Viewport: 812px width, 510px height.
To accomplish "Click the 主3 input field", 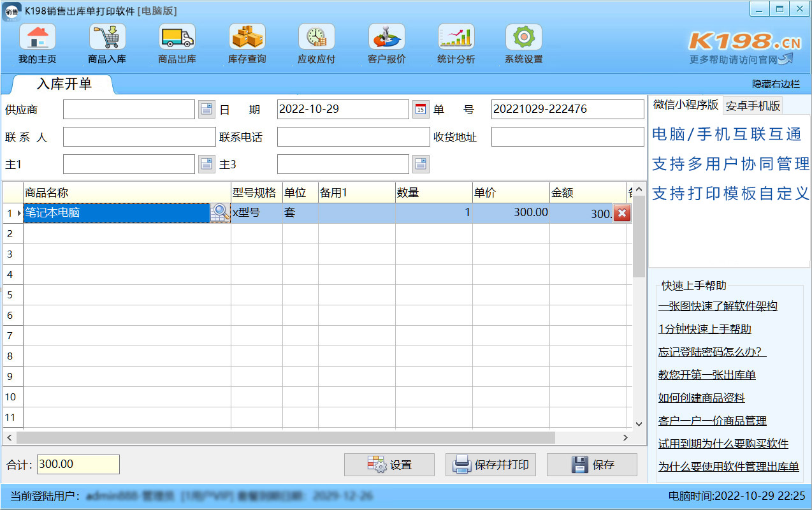I will (343, 164).
